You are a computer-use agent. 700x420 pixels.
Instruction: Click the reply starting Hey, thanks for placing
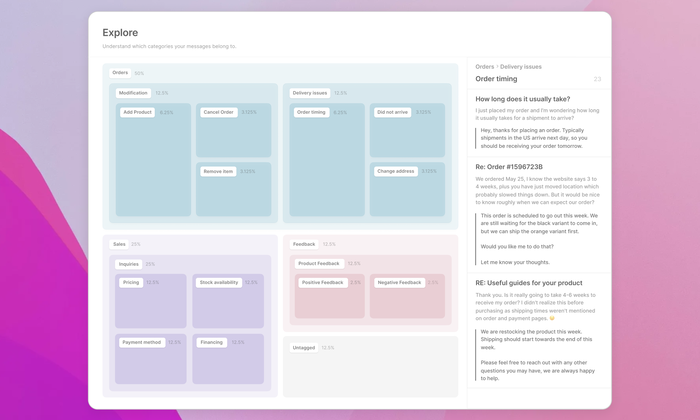pos(534,138)
